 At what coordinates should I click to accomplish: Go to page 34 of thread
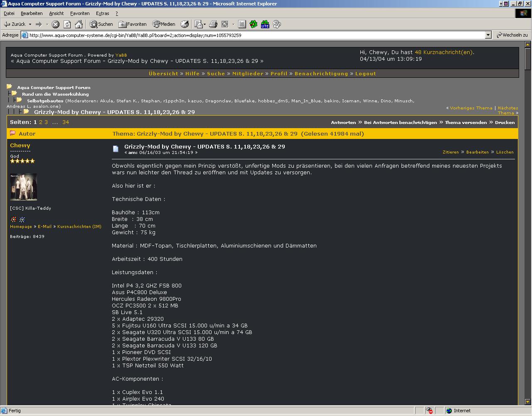pyautogui.click(x=66, y=122)
